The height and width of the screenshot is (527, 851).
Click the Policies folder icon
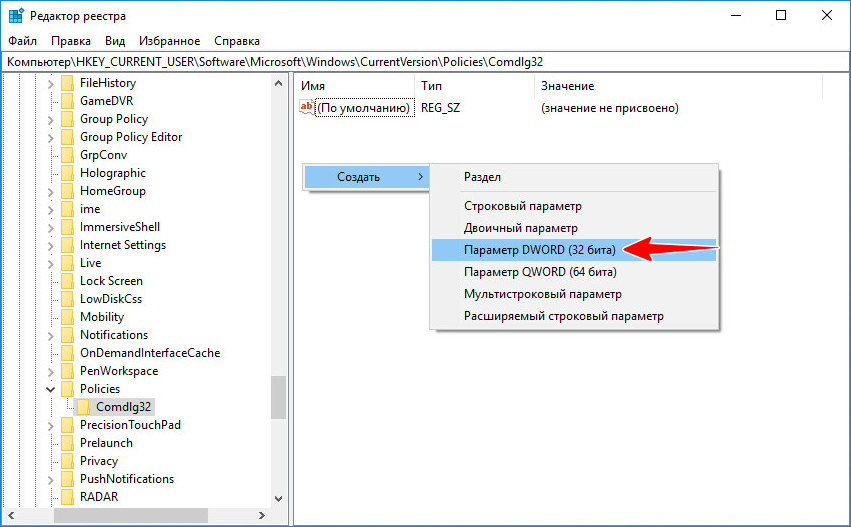pyautogui.click(x=67, y=389)
